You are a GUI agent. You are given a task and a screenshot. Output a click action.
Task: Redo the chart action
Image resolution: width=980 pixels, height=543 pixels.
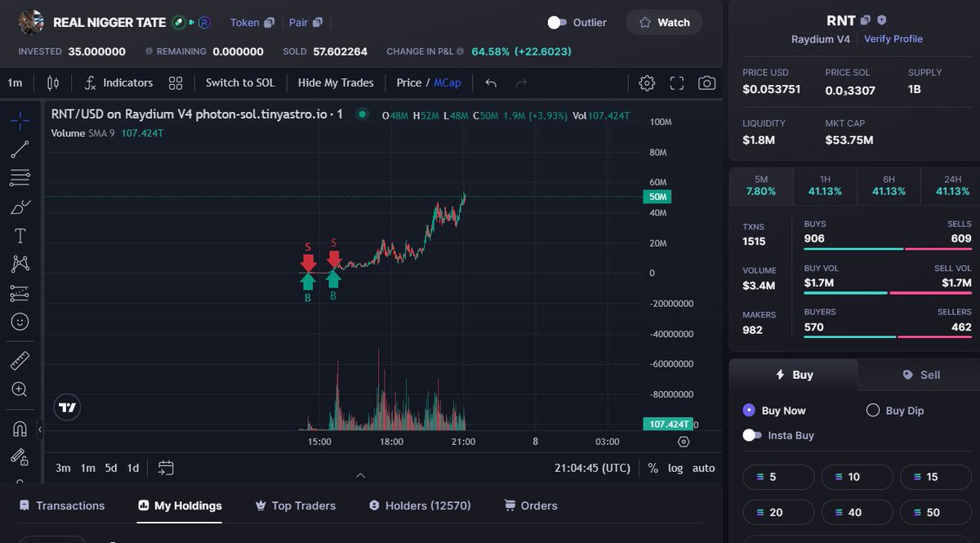click(521, 82)
